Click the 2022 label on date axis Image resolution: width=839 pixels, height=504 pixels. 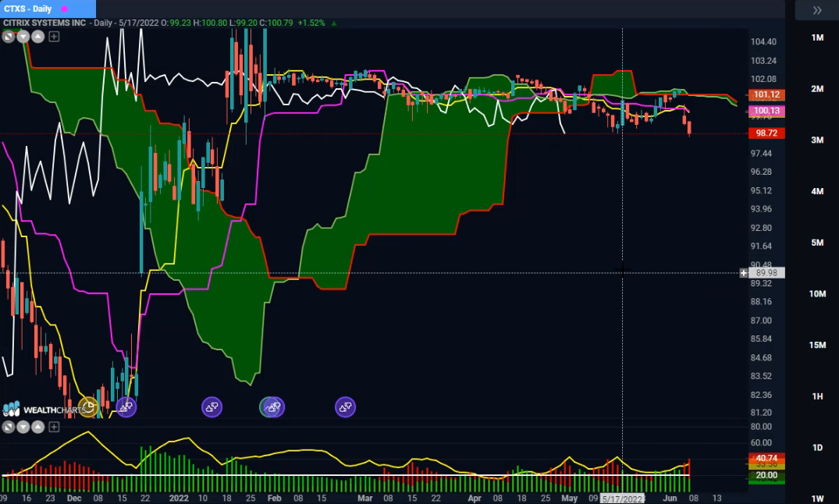point(179,498)
